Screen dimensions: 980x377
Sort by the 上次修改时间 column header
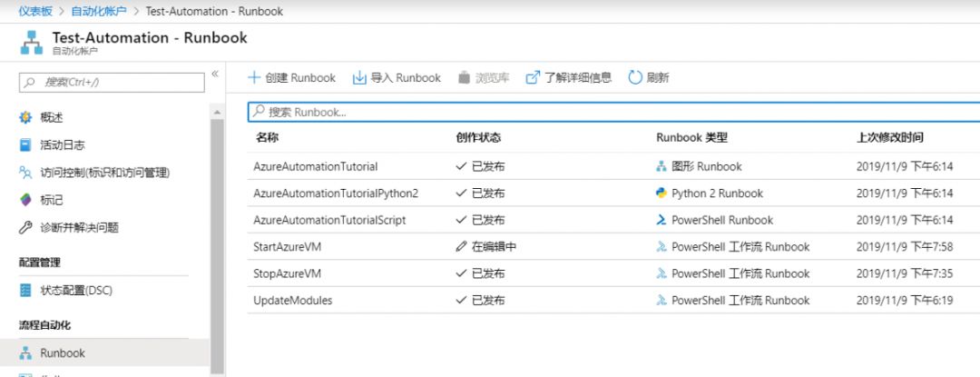[889, 137]
